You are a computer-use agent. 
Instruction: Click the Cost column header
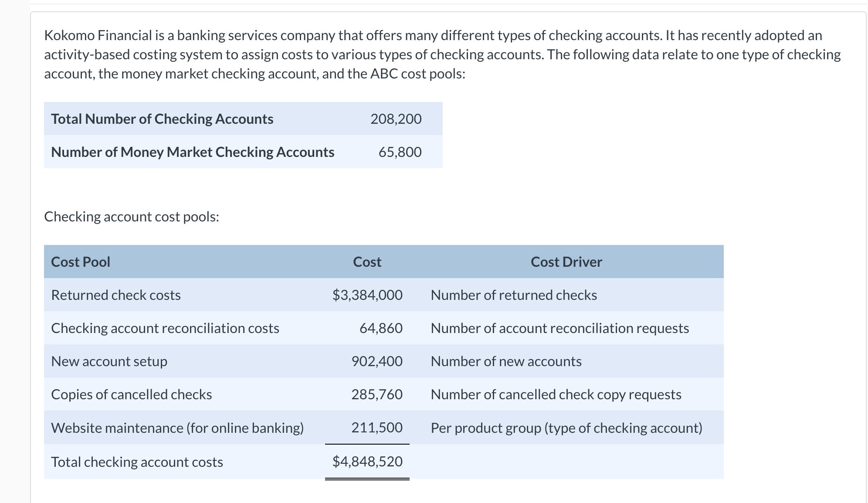367,262
